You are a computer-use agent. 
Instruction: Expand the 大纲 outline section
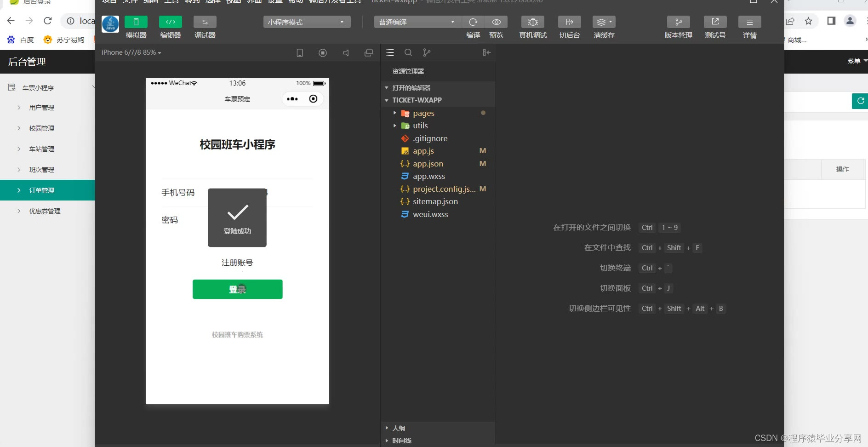tap(438, 428)
